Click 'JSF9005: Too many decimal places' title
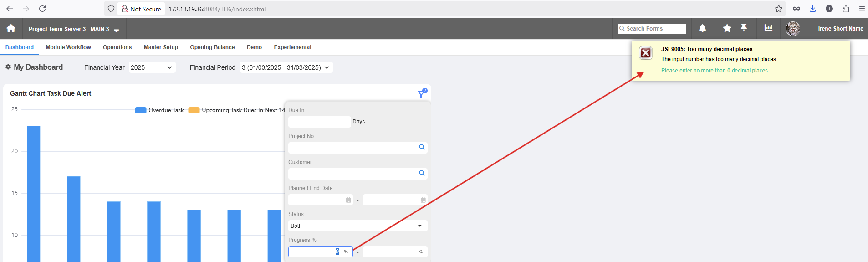The width and height of the screenshot is (868, 262). [707, 49]
